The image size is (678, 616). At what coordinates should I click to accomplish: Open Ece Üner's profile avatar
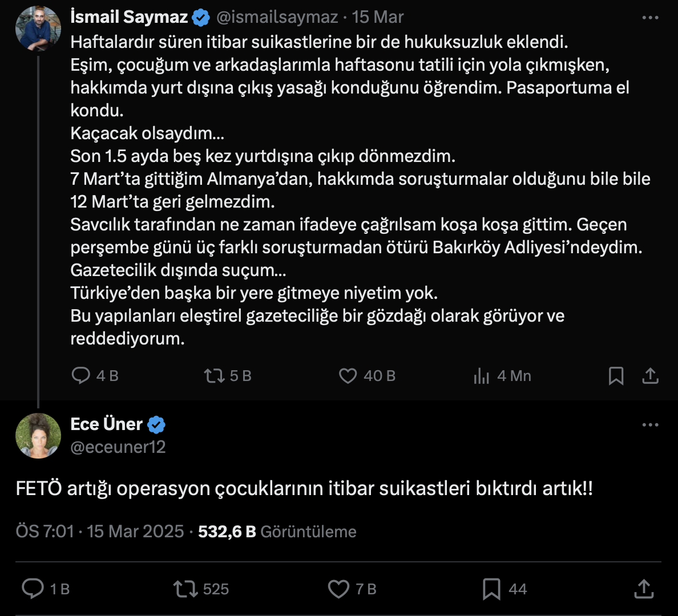(x=38, y=436)
